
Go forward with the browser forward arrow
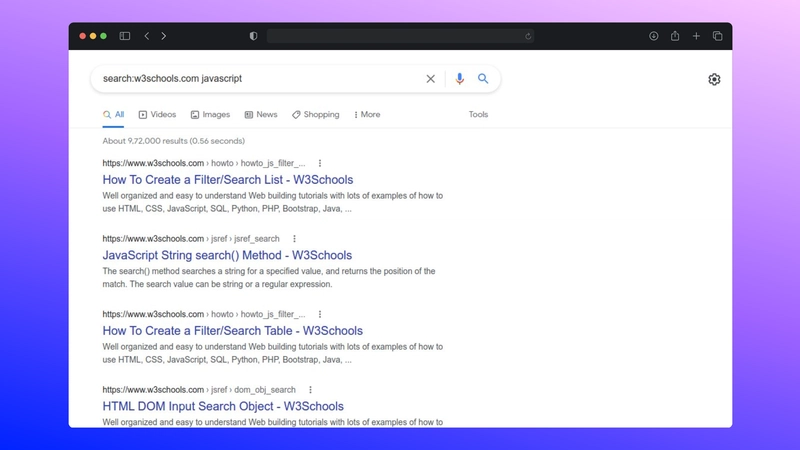coord(163,36)
